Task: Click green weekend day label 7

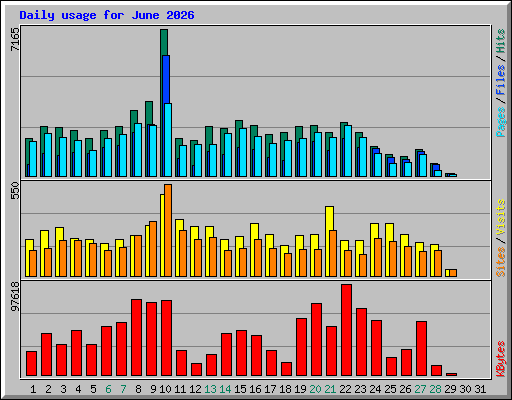Action: pos(123,389)
